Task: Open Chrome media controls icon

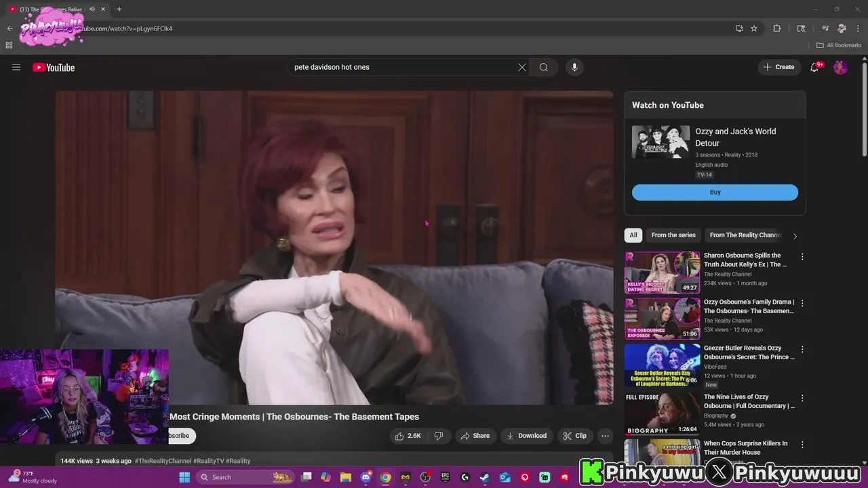Action: 825,28
